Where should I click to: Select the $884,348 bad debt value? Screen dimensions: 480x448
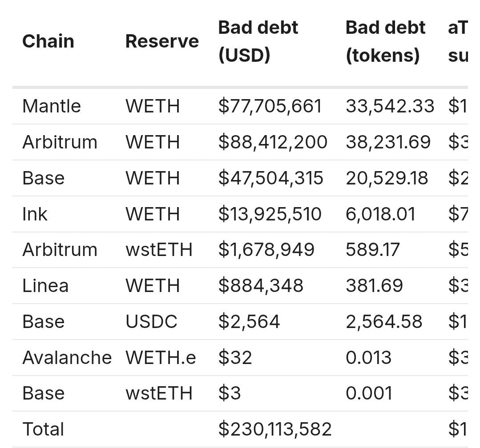click(261, 286)
